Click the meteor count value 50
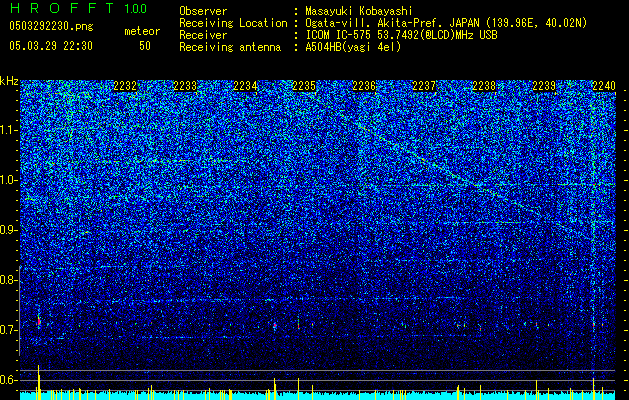This screenshot has width=629, height=400. (x=145, y=46)
